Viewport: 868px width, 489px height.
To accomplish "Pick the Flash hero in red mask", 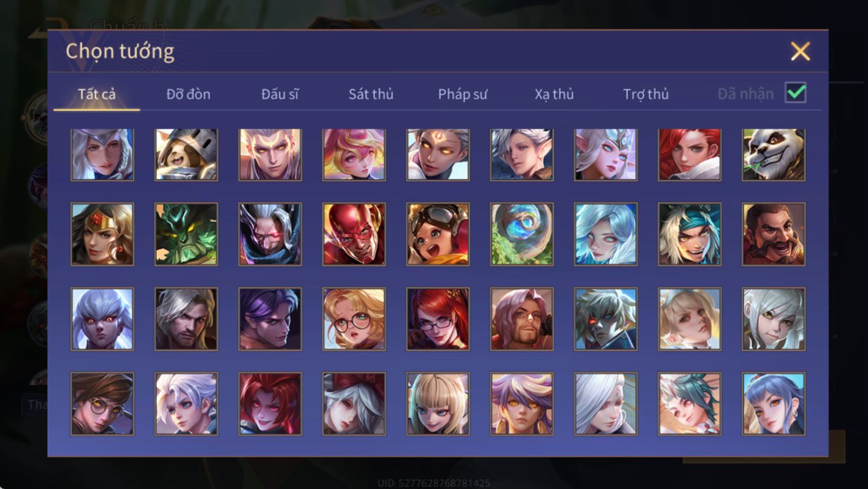I will tap(354, 234).
